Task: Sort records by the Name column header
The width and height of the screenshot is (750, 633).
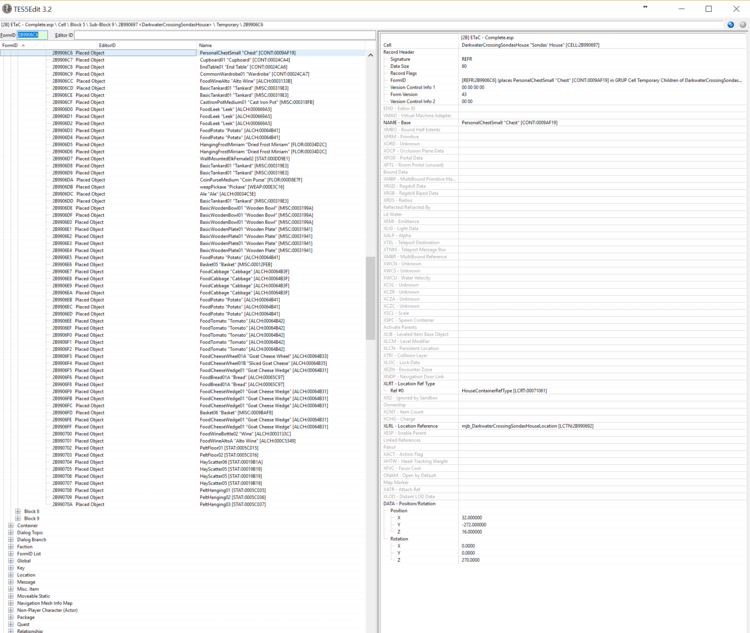Action: [206, 45]
